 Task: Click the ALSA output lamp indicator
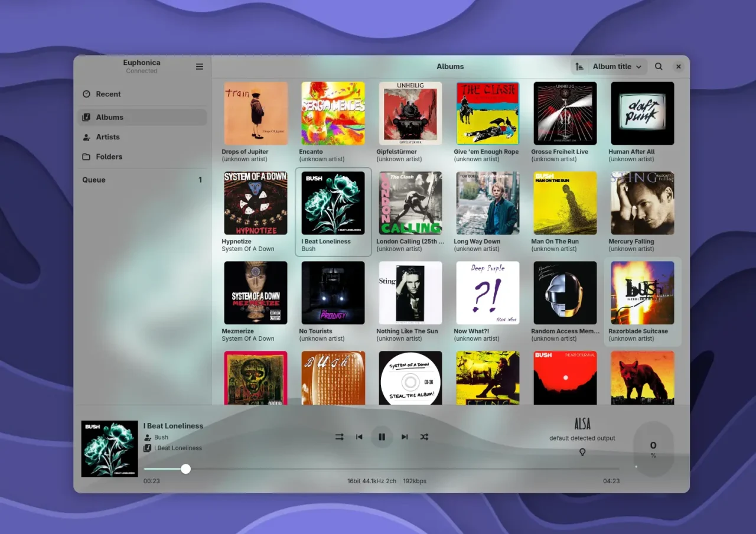tap(582, 452)
